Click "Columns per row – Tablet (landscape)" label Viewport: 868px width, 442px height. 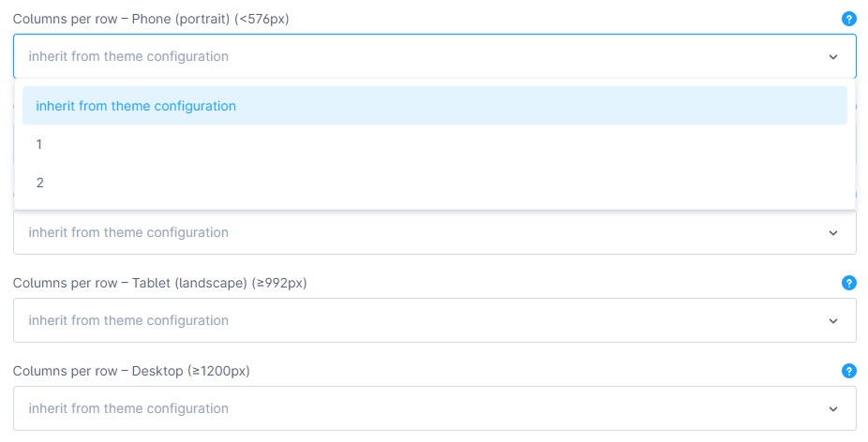coord(159,283)
